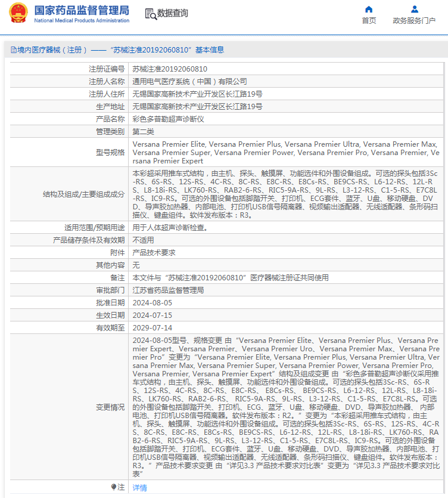The image size is (448, 498).
Task: Click the 生产地址 address value
Action: [197, 107]
